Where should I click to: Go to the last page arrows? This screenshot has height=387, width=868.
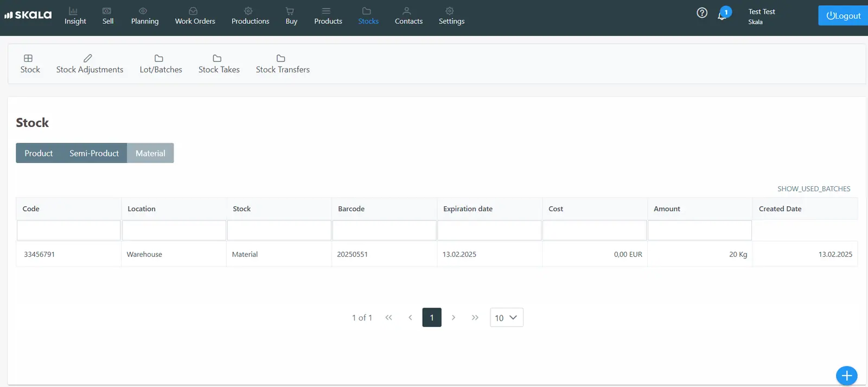point(475,318)
